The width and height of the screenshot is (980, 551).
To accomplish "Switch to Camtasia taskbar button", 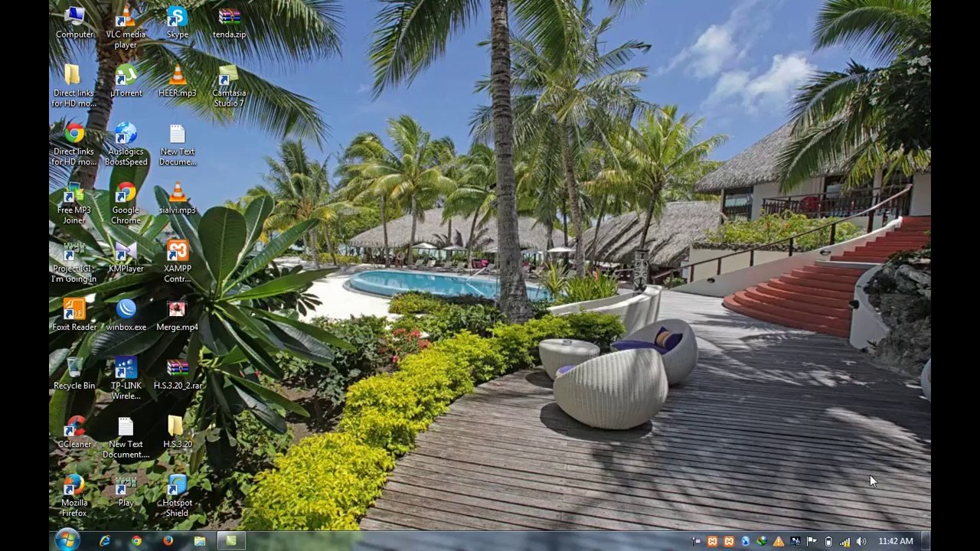I will point(230,541).
